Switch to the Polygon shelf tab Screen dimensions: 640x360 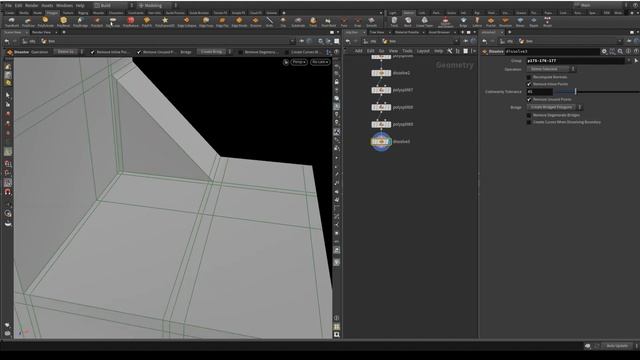point(52,13)
